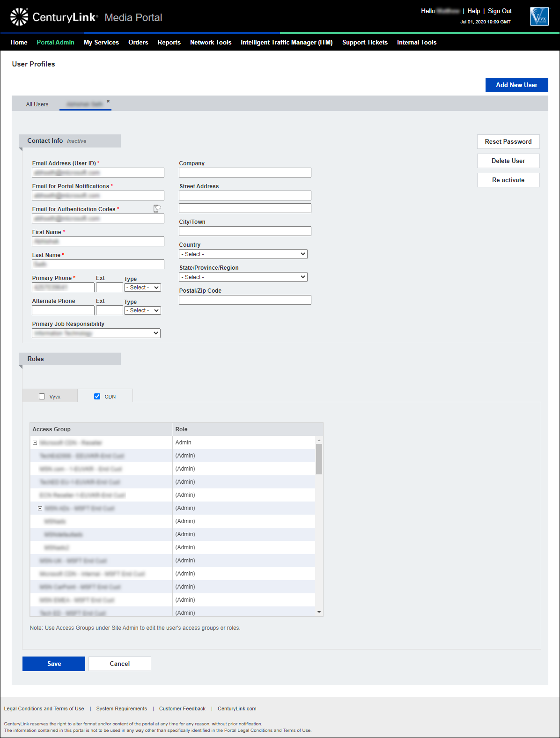Screen dimensions: 560x738
Task: Click the Alternate Phone number field
Action: coord(63,310)
